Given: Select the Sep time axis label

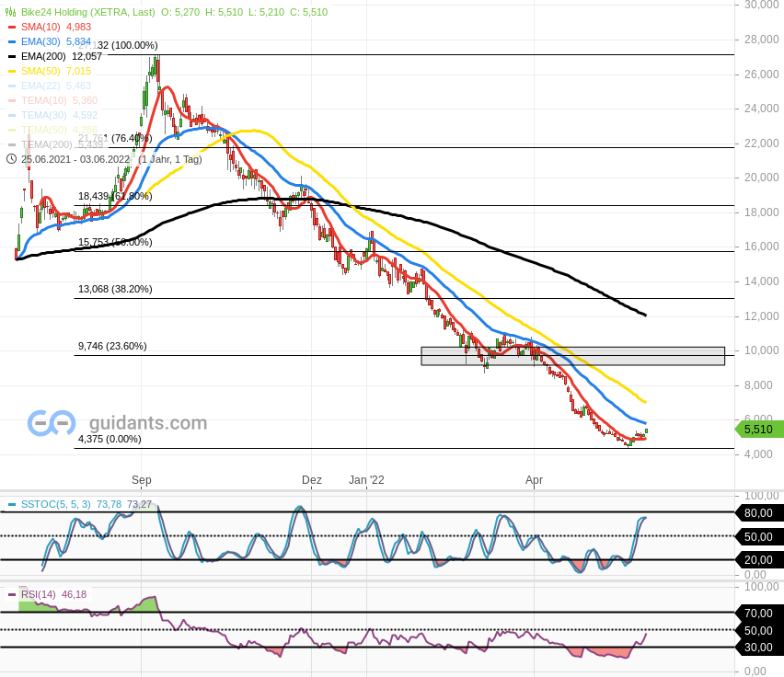Looking at the screenshot, I should 141,480.
